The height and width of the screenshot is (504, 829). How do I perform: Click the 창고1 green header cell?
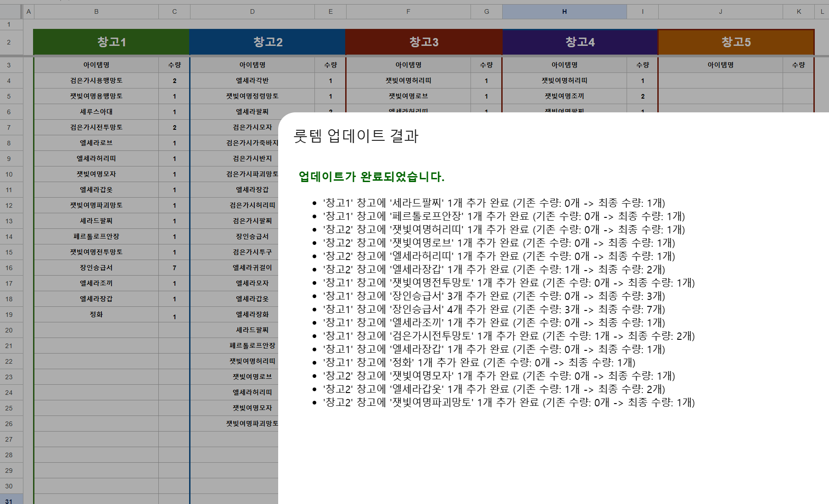tap(112, 42)
